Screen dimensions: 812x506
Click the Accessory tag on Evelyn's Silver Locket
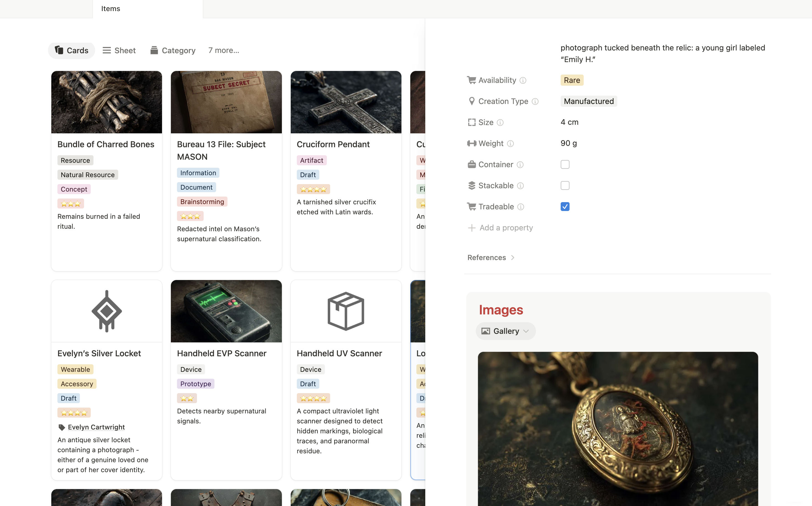pyautogui.click(x=77, y=384)
